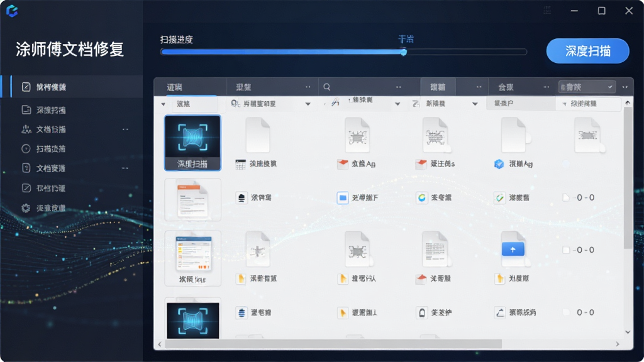The image size is (644, 362).
Task: Click the right arrow of the horizontal scrollbar
Action: pos(618,344)
